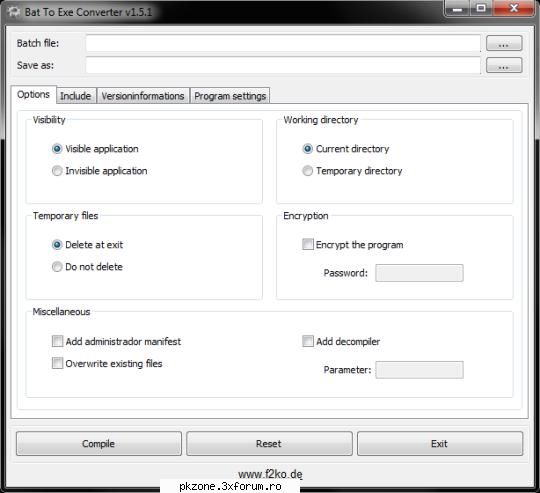Open the Program settings tab

(x=230, y=96)
